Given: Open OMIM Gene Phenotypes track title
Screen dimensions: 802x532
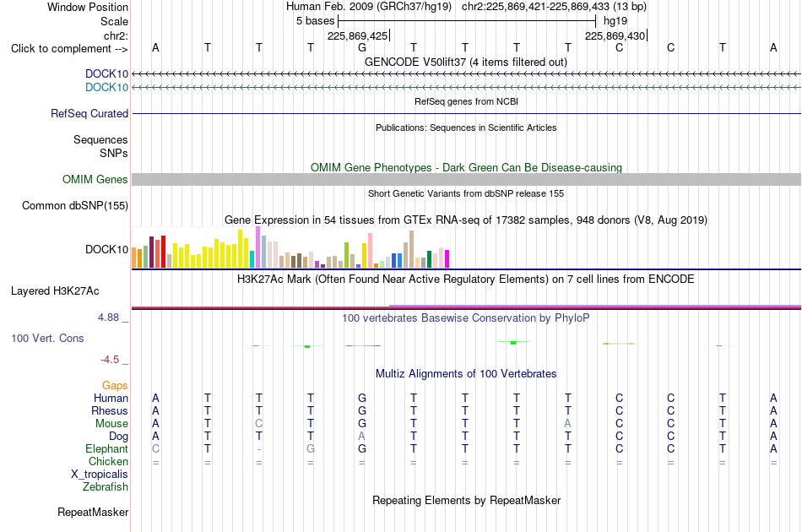Looking at the screenshot, I should 466,168.
